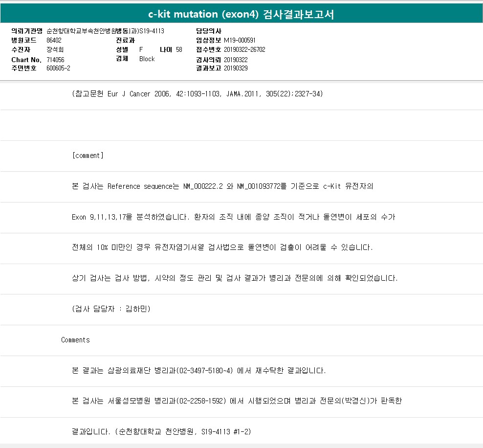Select resident number 600605-2
Screen dimensions: 483x448
pos(58,68)
